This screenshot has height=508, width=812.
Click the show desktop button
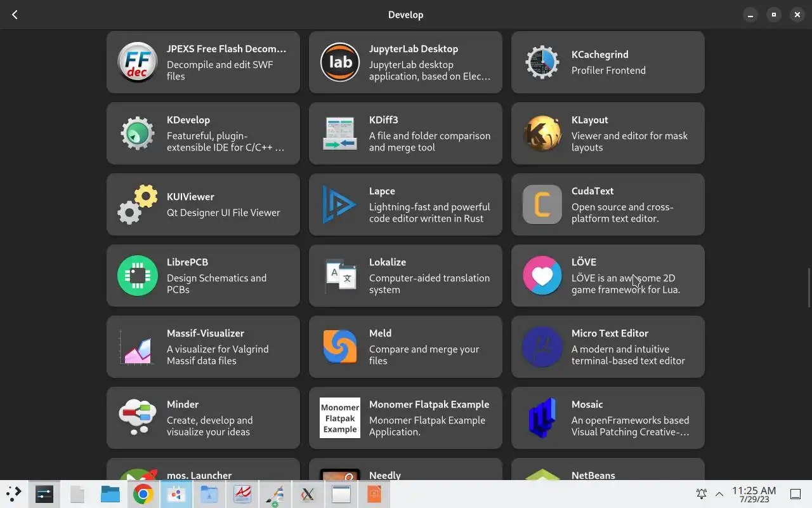[796, 494]
